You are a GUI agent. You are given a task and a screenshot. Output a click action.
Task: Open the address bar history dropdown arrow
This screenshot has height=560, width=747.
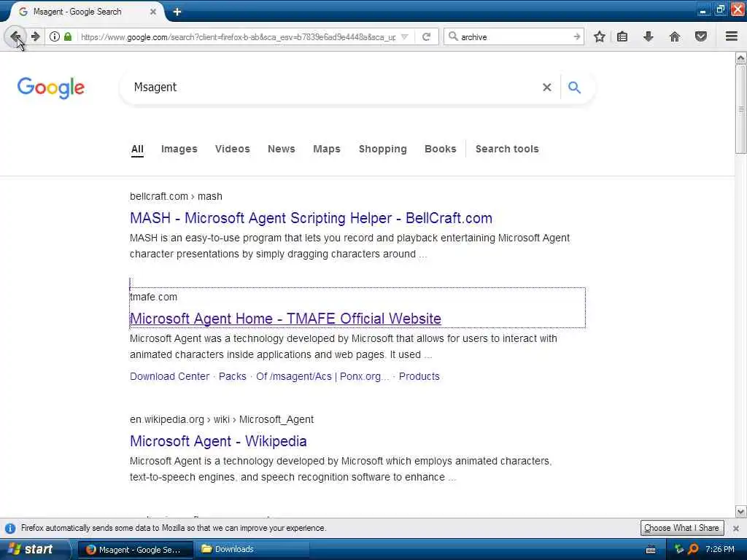[x=404, y=36]
